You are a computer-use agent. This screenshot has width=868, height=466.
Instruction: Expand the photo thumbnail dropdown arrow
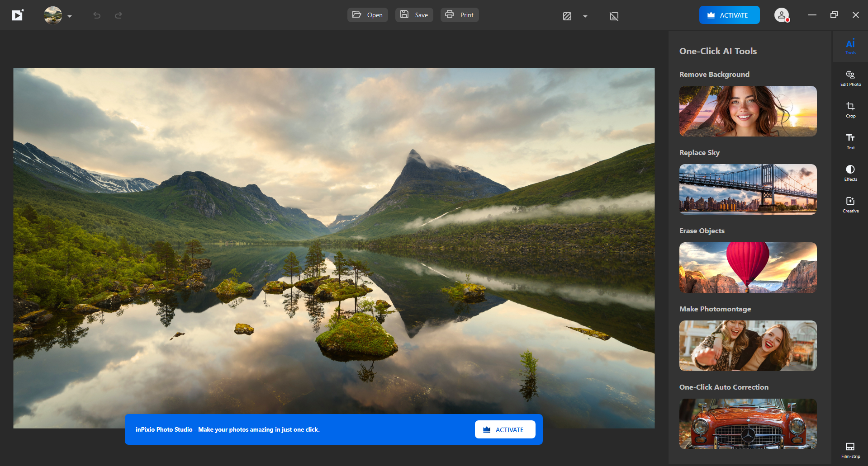(x=70, y=16)
